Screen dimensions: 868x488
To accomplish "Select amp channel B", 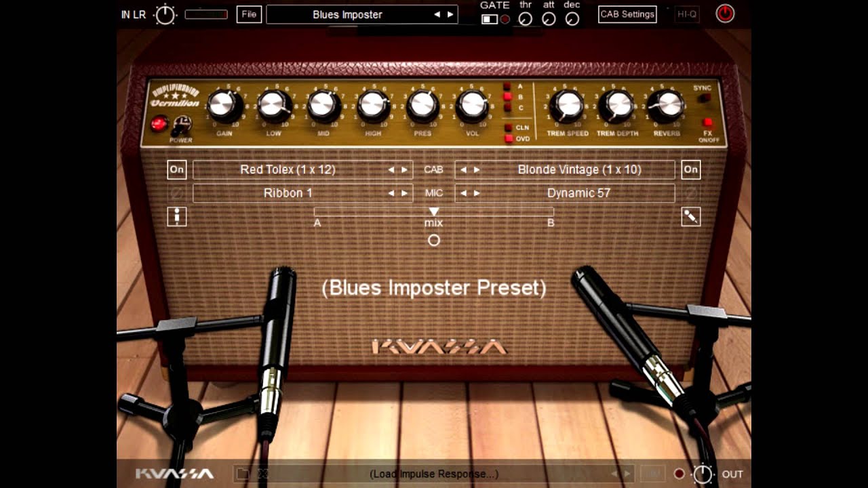I will click(507, 97).
